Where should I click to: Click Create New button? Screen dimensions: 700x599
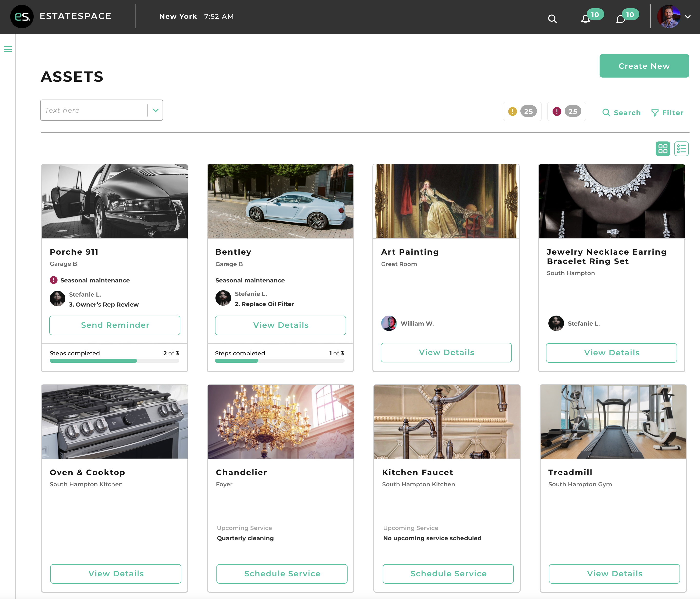644,66
